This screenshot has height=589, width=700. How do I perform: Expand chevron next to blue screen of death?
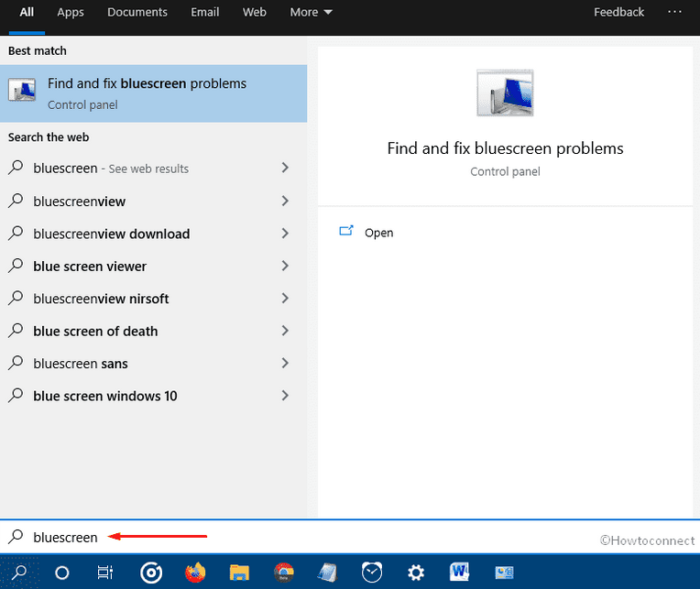285,331
